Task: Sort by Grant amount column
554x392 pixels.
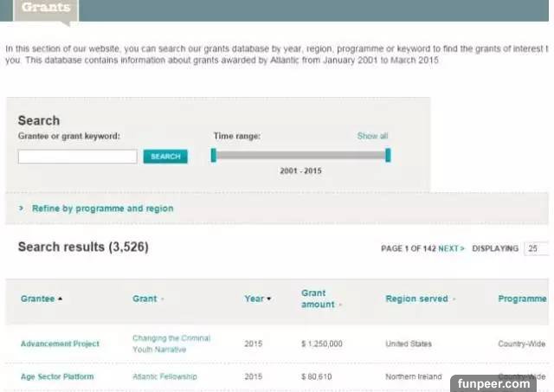Action: click(317, 299)
